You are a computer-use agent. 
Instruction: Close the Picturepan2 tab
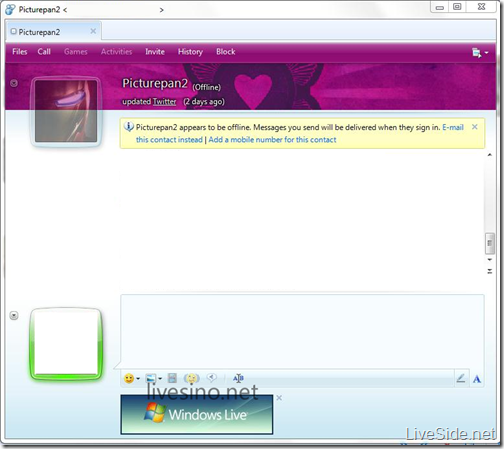click(93, 31)
